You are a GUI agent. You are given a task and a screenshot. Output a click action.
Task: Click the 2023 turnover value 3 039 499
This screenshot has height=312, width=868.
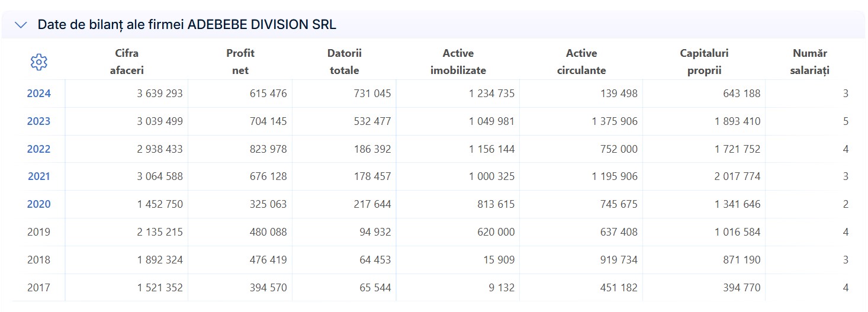[x=160, y=121]
